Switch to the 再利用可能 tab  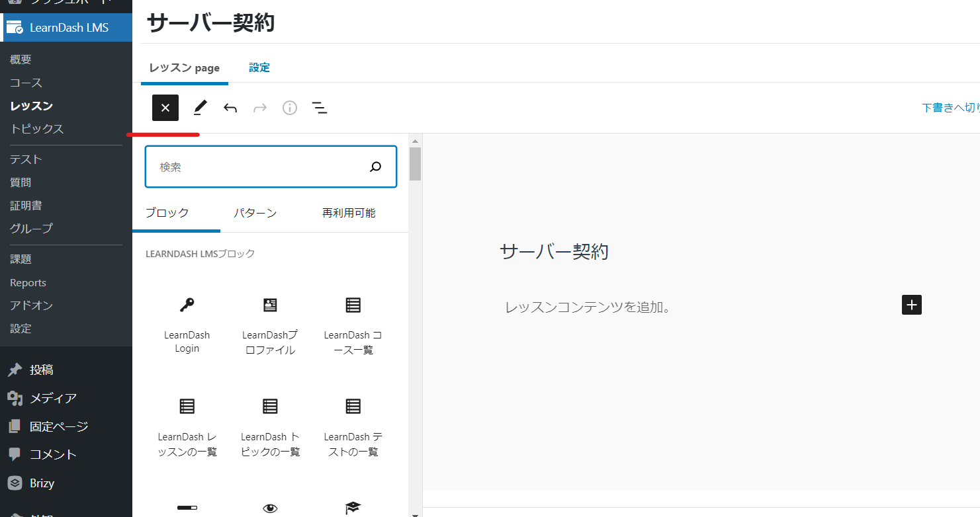(x=348, y=213)
